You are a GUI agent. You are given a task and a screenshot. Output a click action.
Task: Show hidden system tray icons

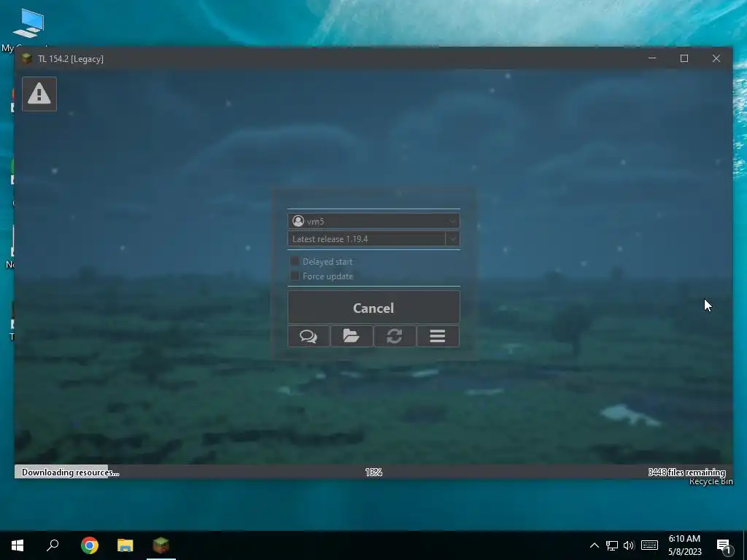[x=594, y=545]
